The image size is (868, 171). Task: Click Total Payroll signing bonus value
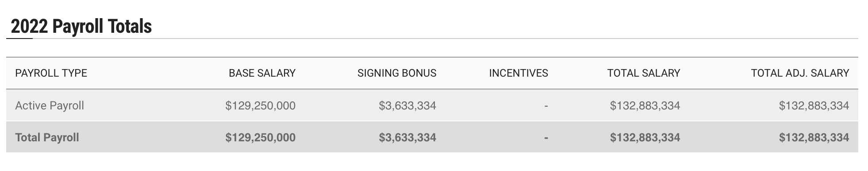tap(407, 137)
